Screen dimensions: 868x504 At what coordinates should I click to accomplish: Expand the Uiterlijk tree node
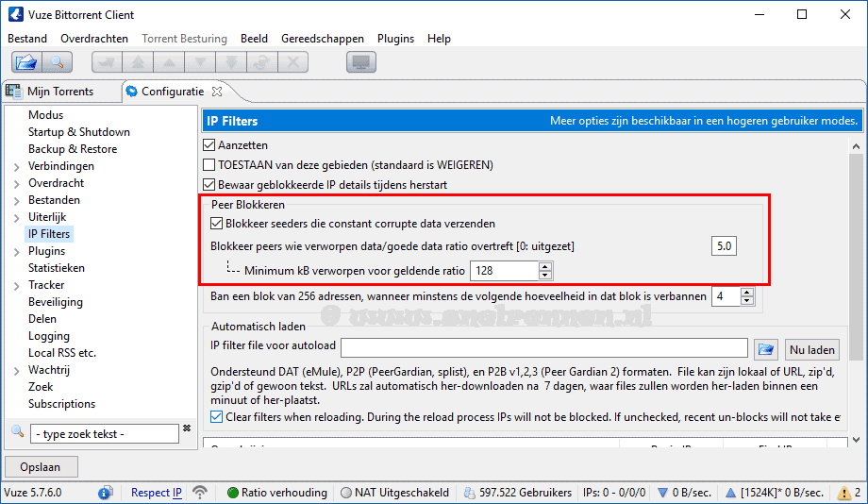[x=17, y=218]
